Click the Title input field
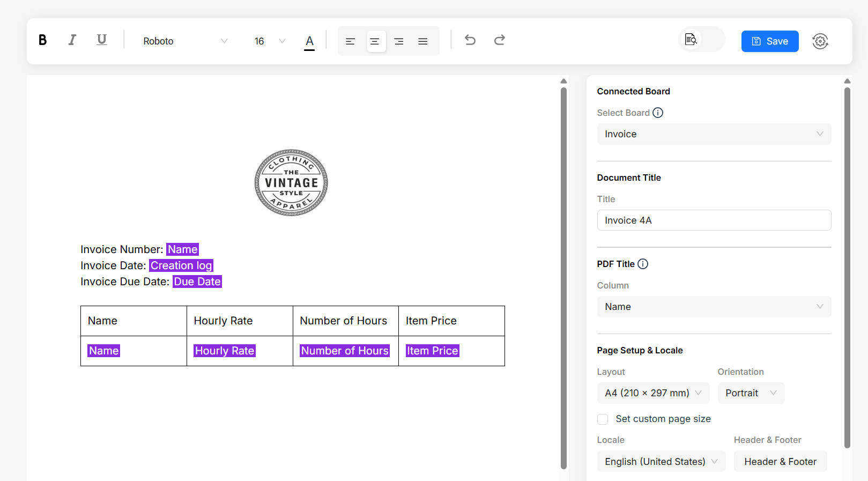 pyautogui.click(x=714, y=220)
